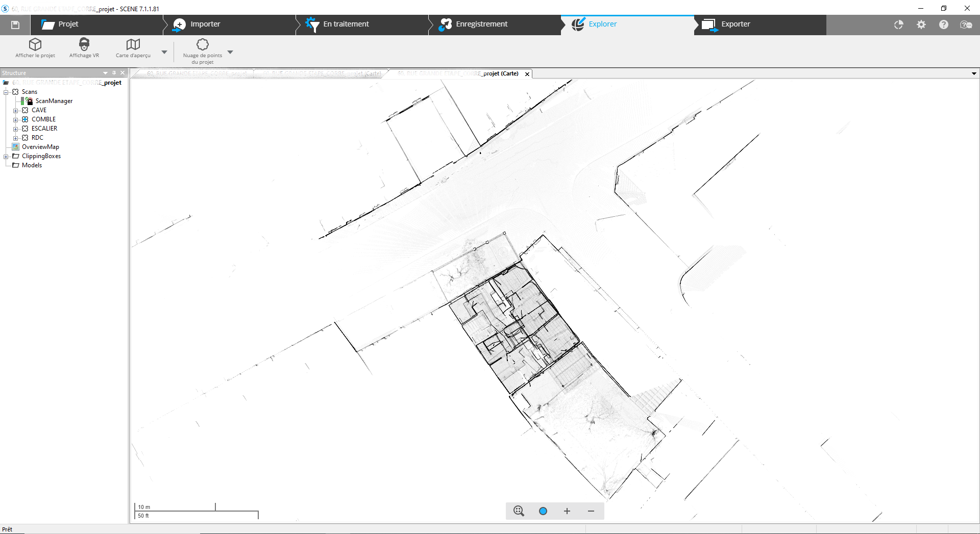Select the RDC tree item
980x534 pixels.
36,137
